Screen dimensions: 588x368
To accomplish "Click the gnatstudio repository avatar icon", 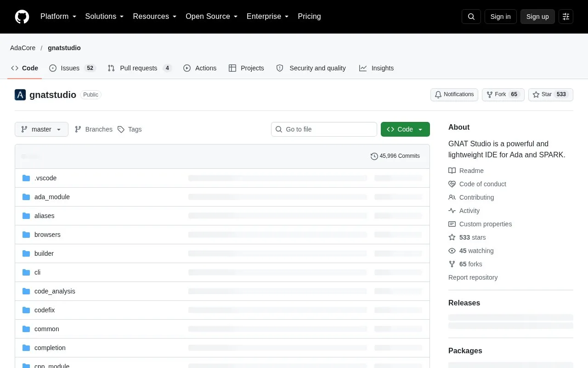I will (20, 95).
